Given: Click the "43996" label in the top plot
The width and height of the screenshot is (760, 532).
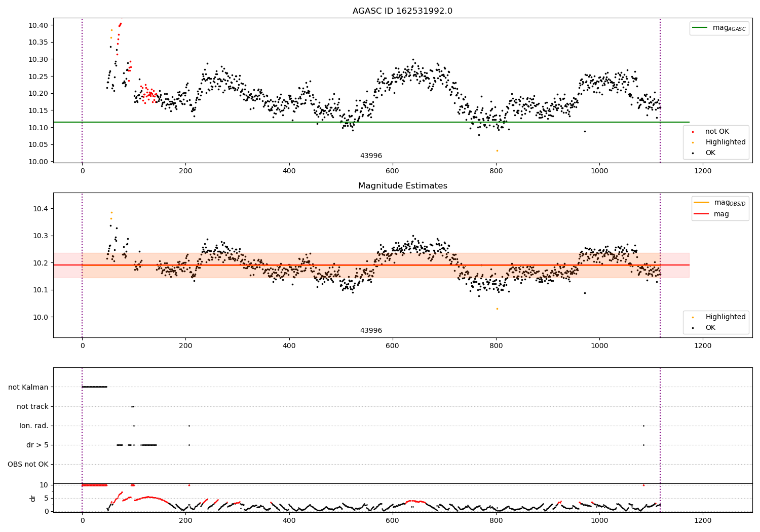Looking at the screenshot, I should [x=371, y=156].
